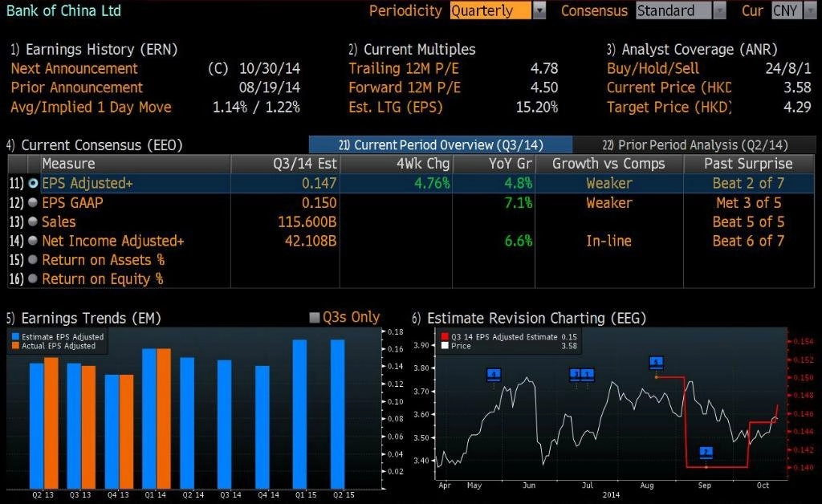Click the Forward 12M P/E value 4.50
Image resolution: width=822 pixels, height=504 pixels.
pyautogui.click(x=544, y=87)
